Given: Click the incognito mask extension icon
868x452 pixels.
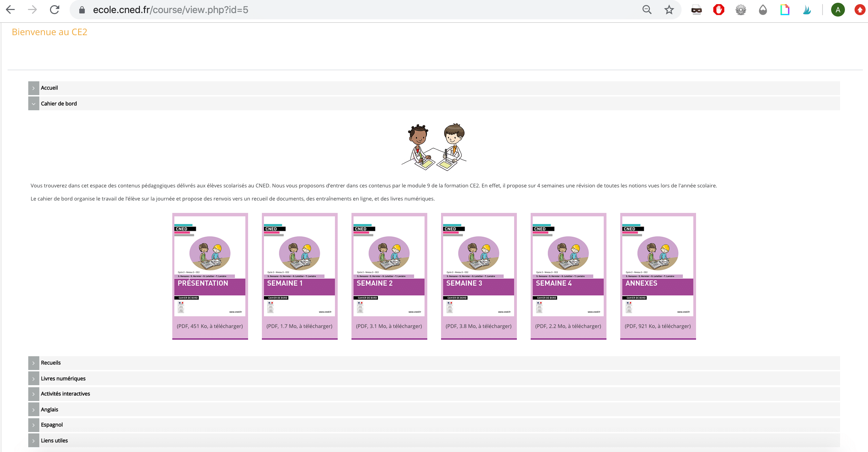Looking at the screenshot, I should coord(696,10).
